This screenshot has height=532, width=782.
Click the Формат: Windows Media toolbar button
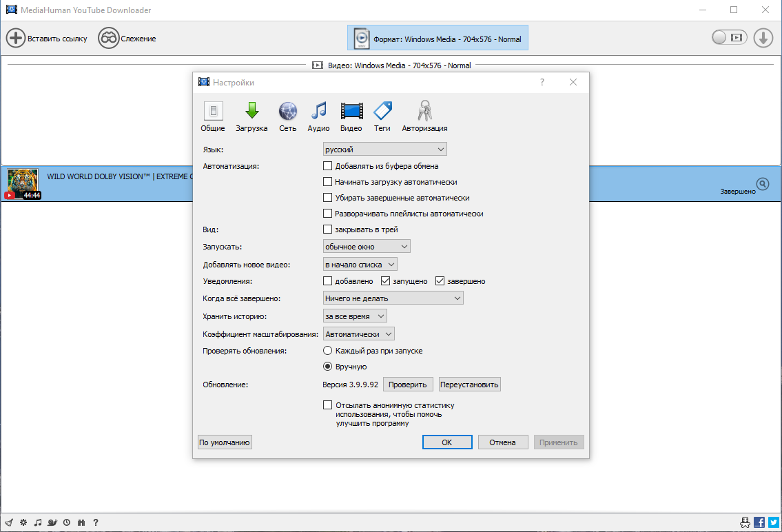[x=438, y=38]
